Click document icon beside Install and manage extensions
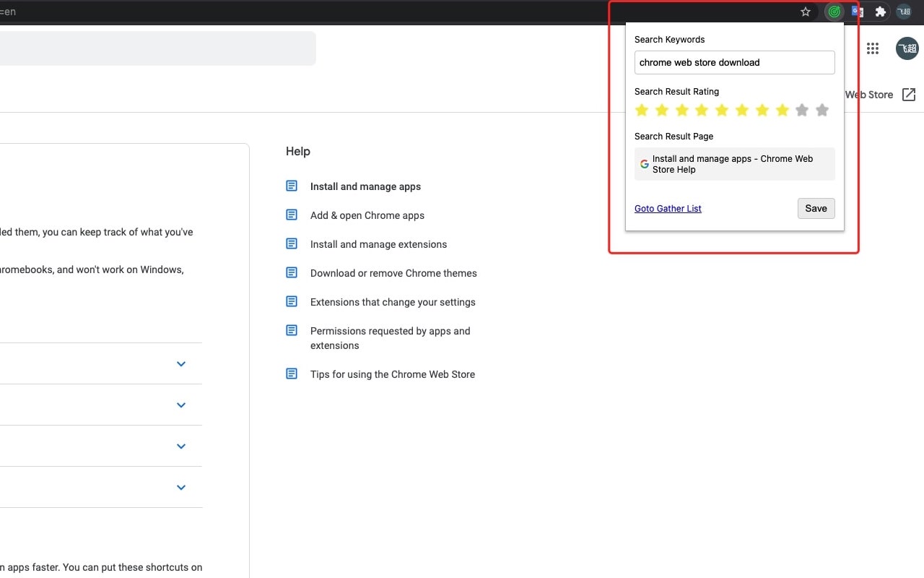 [x=292, y=243]
